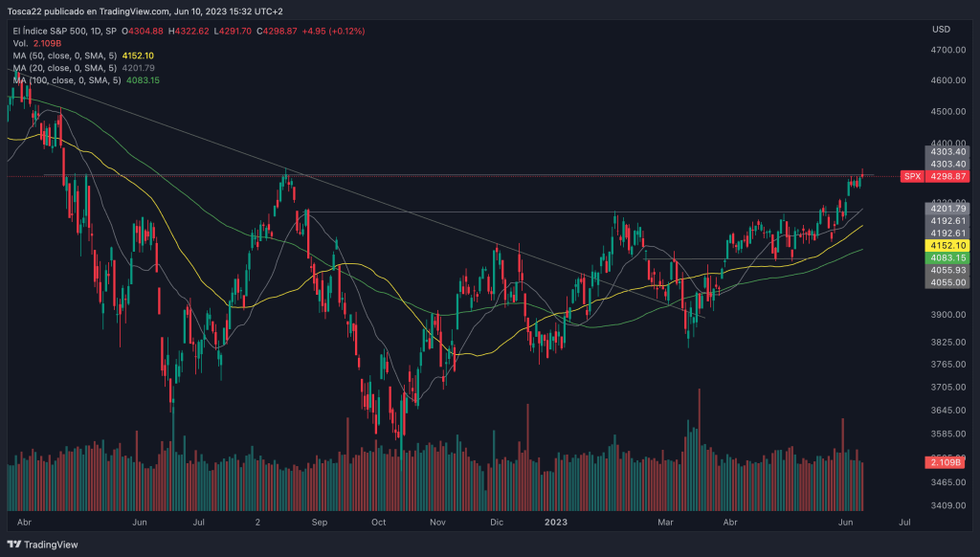Click the 2023 year label on time axis
This screenshot has height=557, width=980.
pyautogui.click(x=558, y=524)
